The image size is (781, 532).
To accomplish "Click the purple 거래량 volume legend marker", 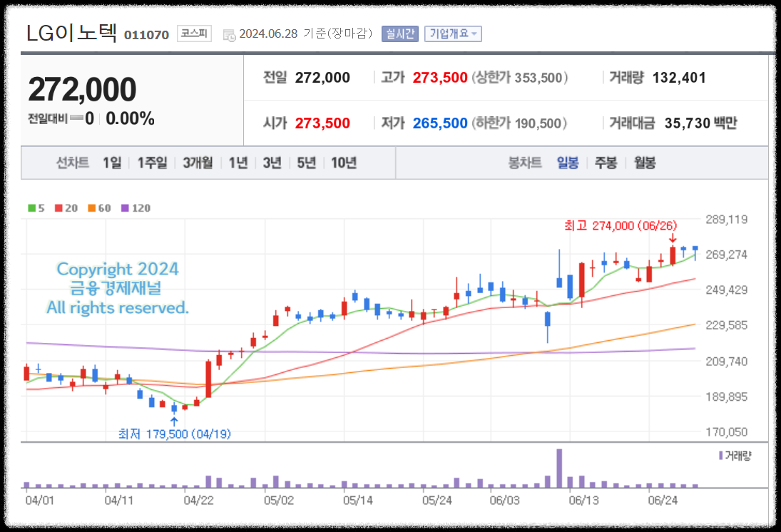I will coord(721,455).
